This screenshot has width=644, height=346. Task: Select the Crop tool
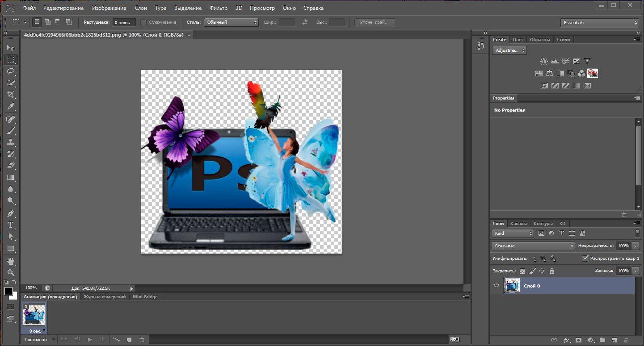[11, 95]
